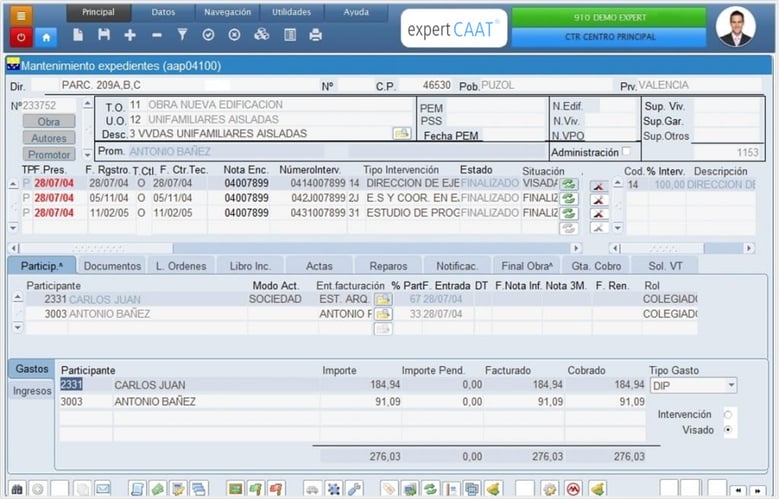Click the red power icon
The height and width of the screenshot is (499, 779).
[x=21, y=37]
